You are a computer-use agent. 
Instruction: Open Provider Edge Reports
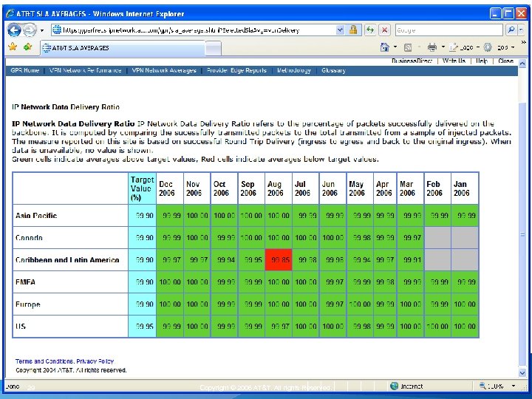pyautogui.click(x=236, y=70)
